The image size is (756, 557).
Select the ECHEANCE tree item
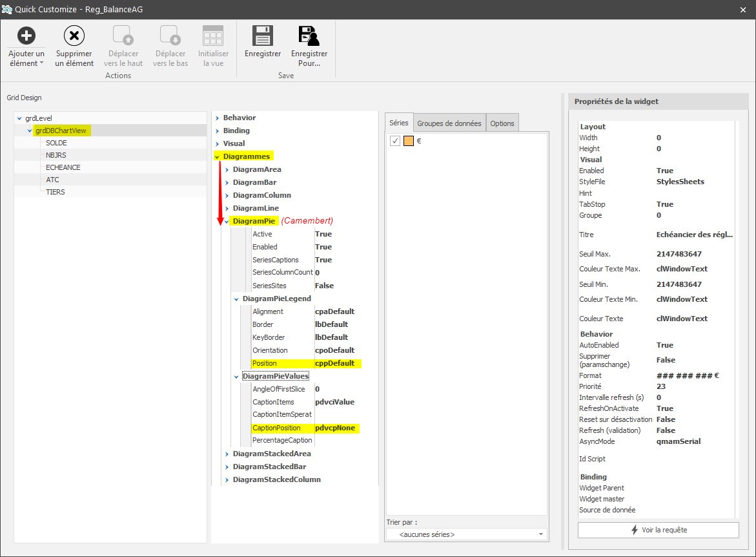63,167
